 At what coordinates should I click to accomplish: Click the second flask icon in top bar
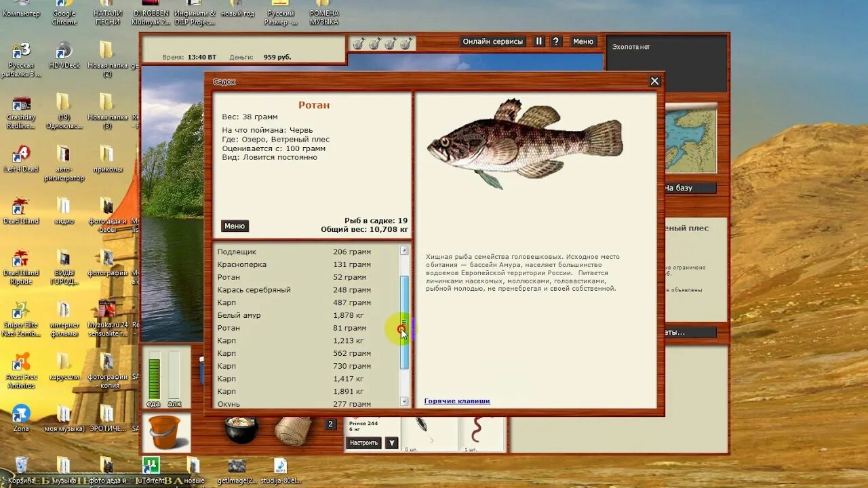click(x=374, y=43)
